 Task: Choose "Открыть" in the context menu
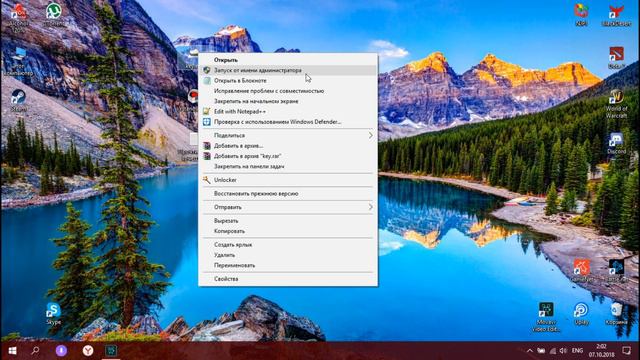point(288,60)
